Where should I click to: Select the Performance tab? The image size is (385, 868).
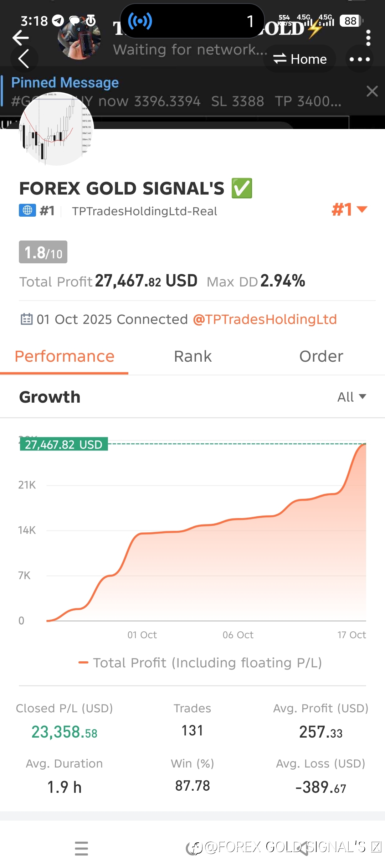pos(65,356)
